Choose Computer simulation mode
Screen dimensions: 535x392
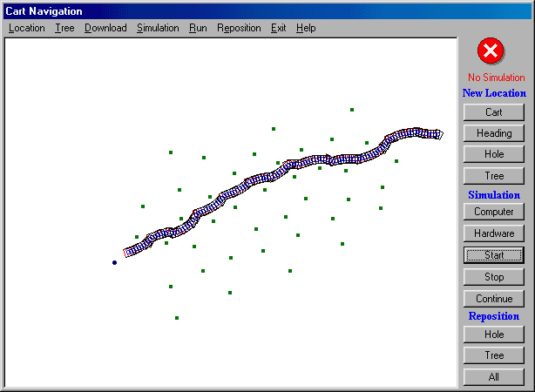(x=494, y=212)
